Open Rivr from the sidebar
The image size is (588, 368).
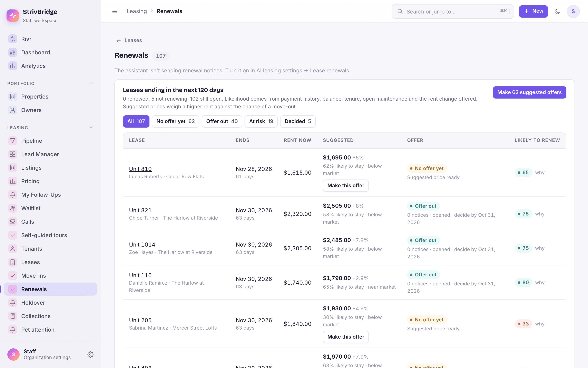click(x=50, y=39)
